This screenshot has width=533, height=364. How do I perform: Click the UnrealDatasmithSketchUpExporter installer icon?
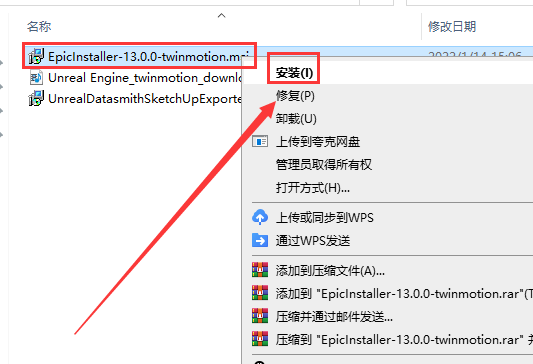[36, 98]
